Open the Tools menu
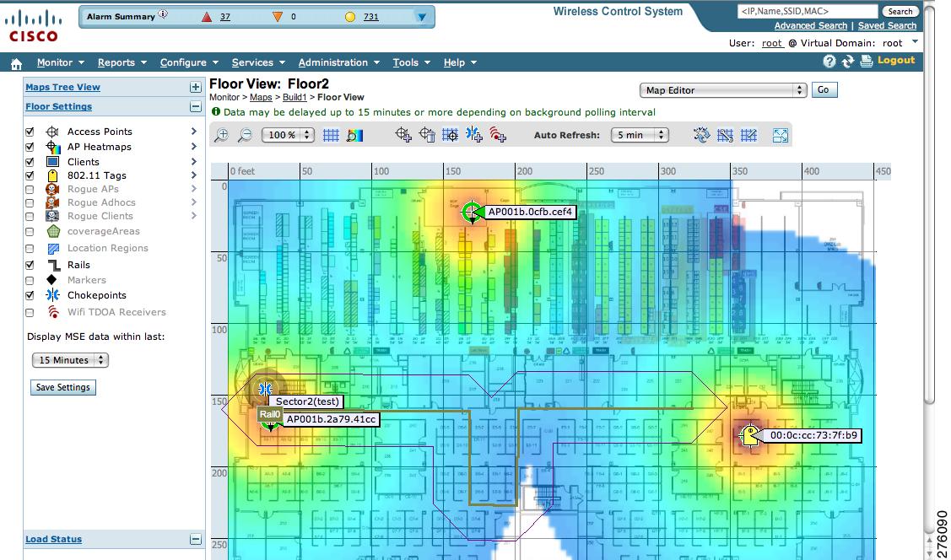 pos(411,62)
